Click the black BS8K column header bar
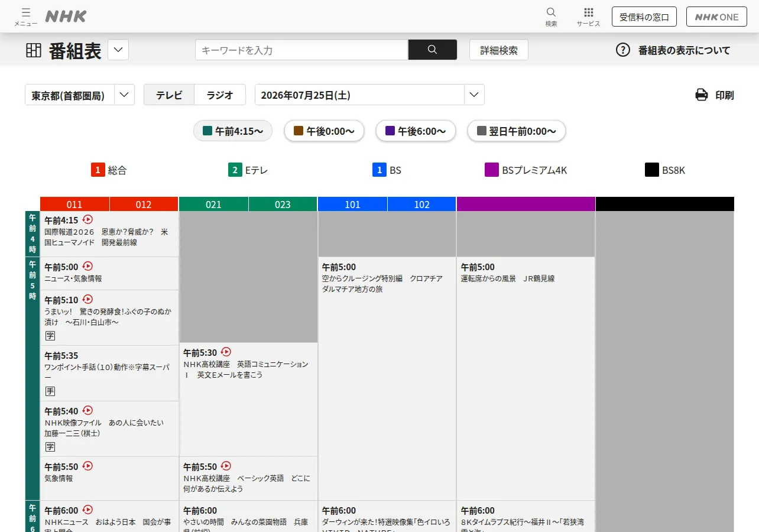Viewport: 759px width, 532px height. (x=665, y=204)
